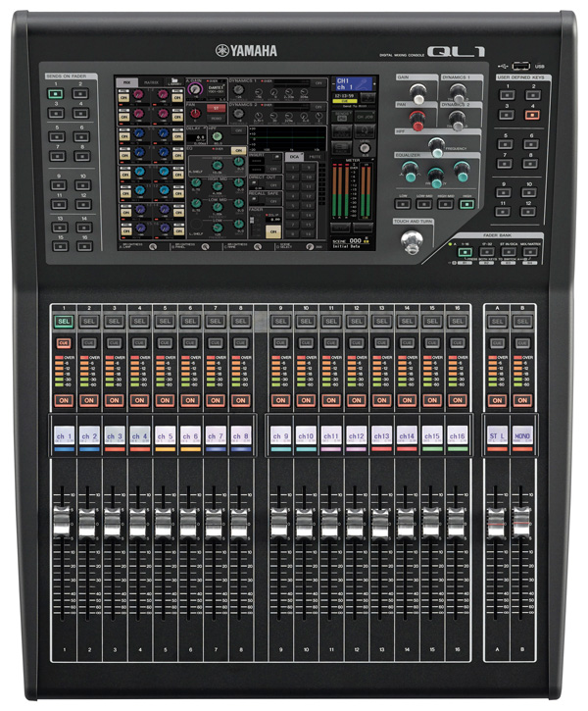Toggle DYNAMICS 1 ON button on touchscreen
The width and height of the screenshot is (588, 711).
[318, 83]
